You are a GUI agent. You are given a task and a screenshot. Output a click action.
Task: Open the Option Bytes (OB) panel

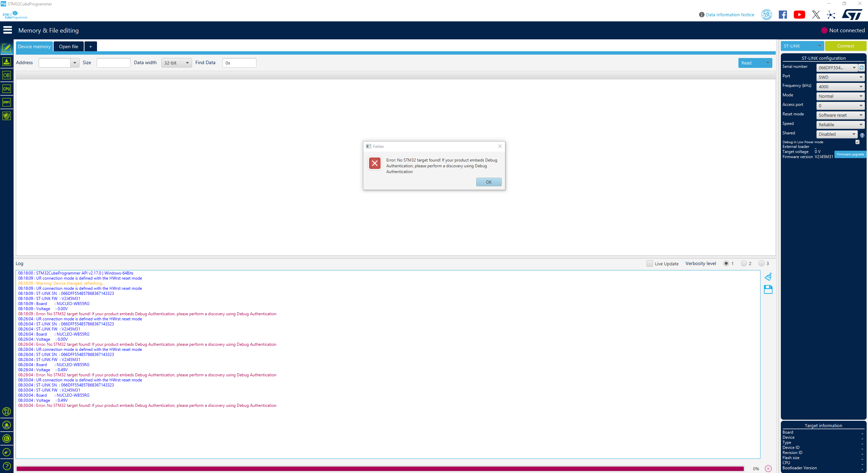tap(6, 75)
